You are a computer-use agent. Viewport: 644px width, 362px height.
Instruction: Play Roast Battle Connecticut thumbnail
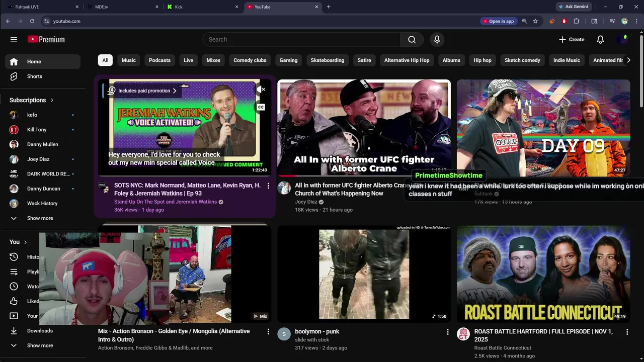point(543,274)
